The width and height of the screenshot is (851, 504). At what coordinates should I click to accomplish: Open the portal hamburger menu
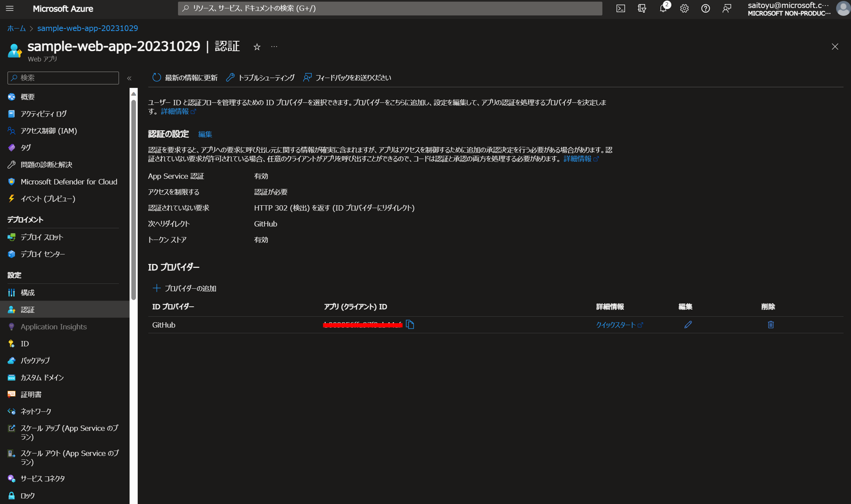point(9,8)
